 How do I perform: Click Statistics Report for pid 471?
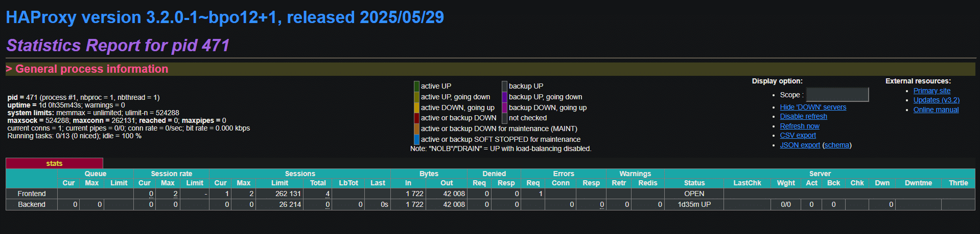tap(118, 45)
